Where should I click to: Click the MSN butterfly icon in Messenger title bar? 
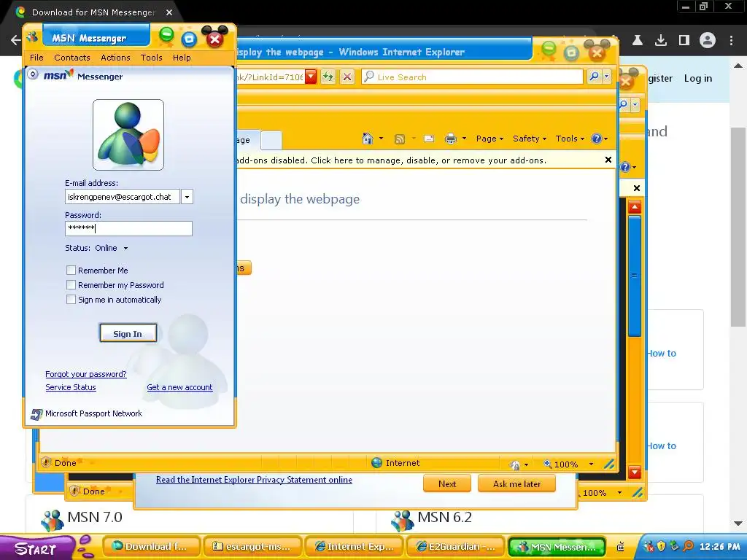tap(32, 37)
